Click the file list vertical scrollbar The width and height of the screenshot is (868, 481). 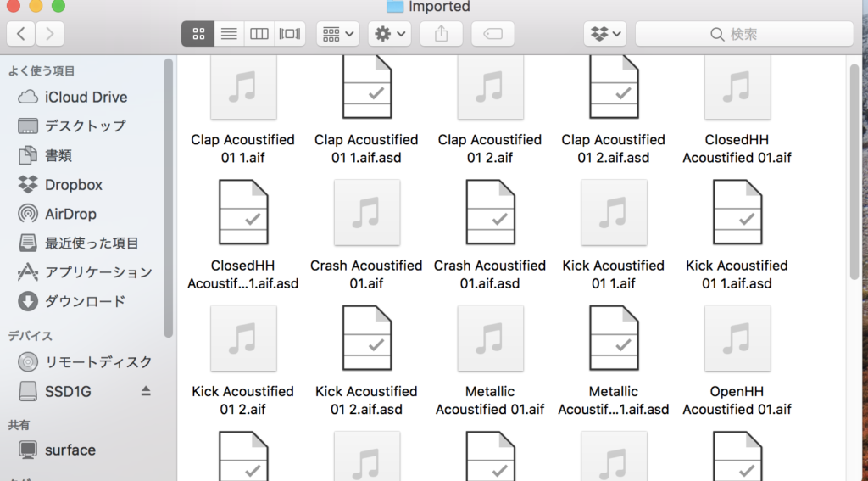tap(854, 170)
